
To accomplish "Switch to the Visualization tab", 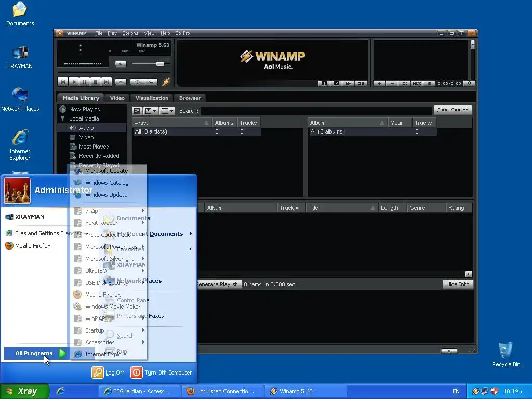I will click(x=152, y=98).
